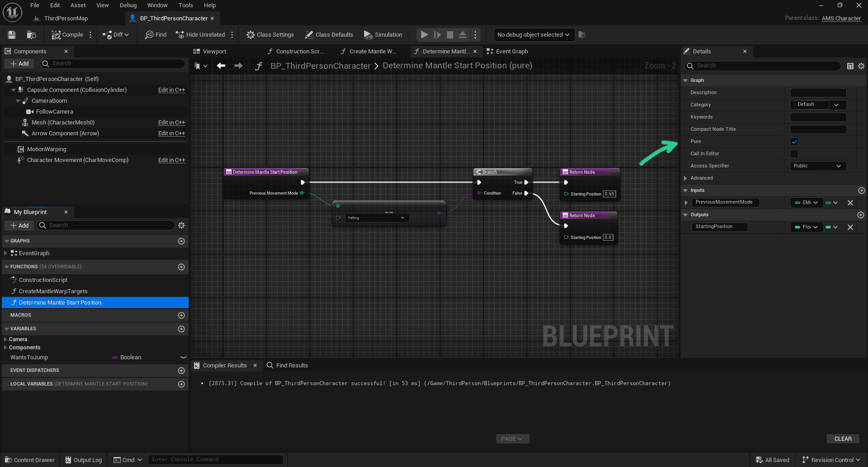
Task: Open the Falling enum dropdown node
Action: [x=377, y=218]
